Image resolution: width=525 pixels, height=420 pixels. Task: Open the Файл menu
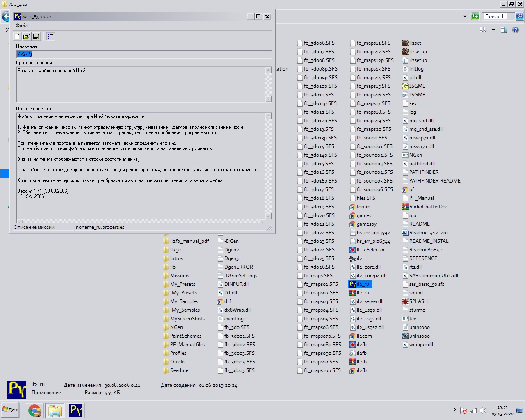click(22, 25)
